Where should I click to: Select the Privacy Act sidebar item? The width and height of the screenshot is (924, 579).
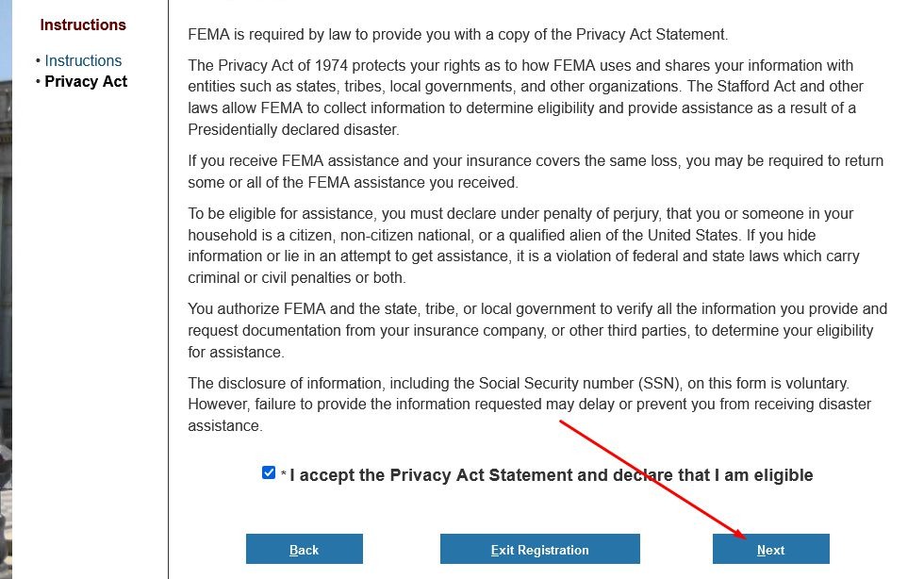coord(86,81)
